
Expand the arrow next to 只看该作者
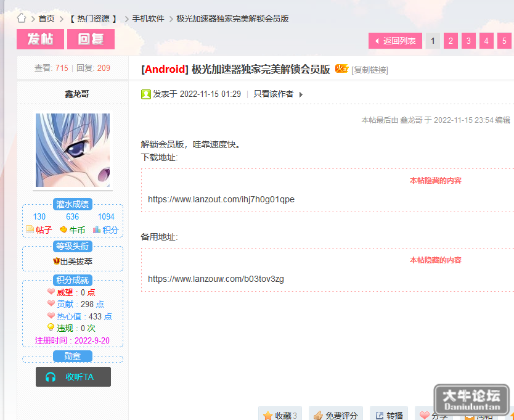coord(301,94)
